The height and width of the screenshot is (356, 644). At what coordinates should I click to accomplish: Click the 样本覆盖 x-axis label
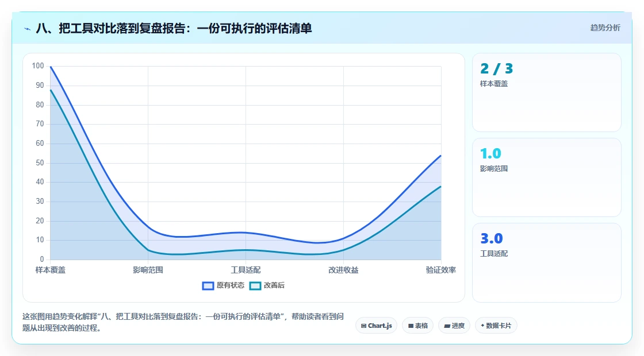(51, 270)
